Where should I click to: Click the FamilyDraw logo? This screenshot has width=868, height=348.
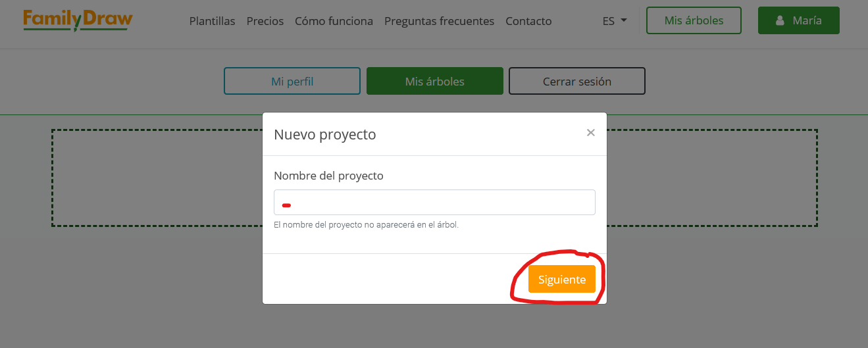pyautogui.click(x=78, y=20)
